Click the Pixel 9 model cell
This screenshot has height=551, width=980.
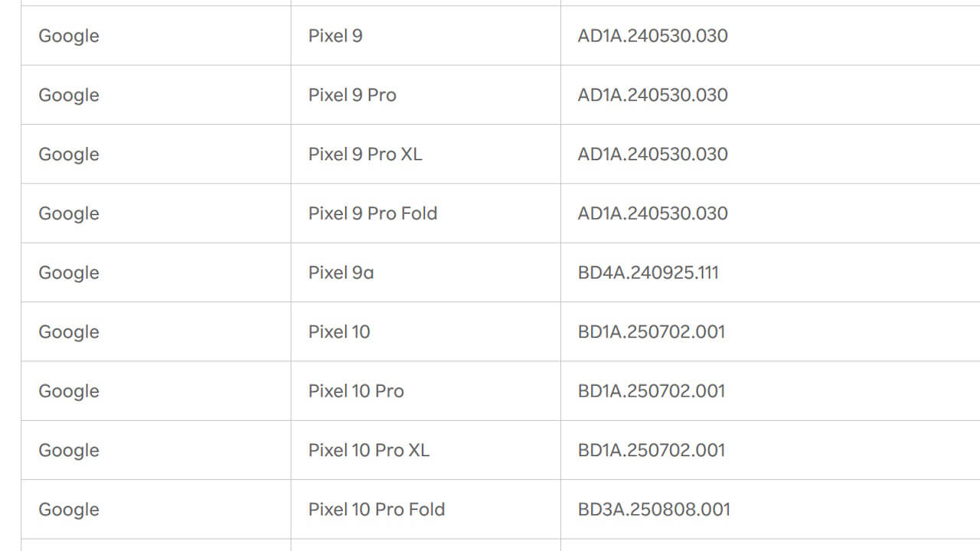335,36
